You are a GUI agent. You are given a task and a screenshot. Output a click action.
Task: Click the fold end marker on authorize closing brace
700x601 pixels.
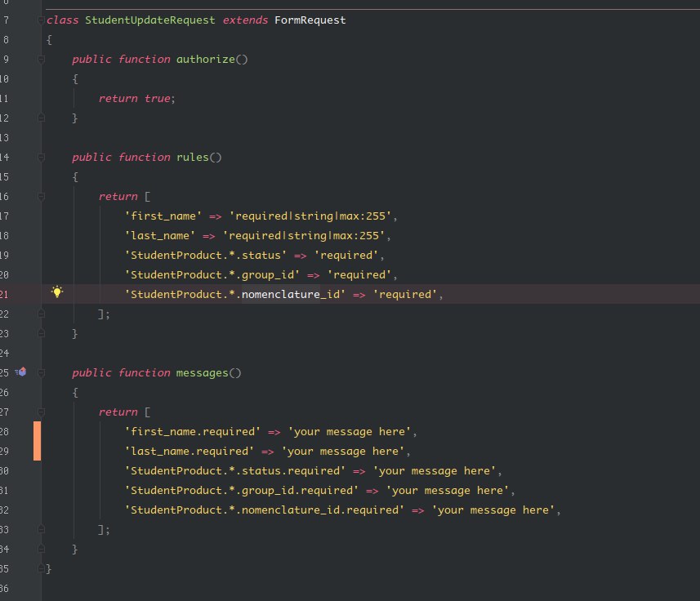[x=41, y=118]
